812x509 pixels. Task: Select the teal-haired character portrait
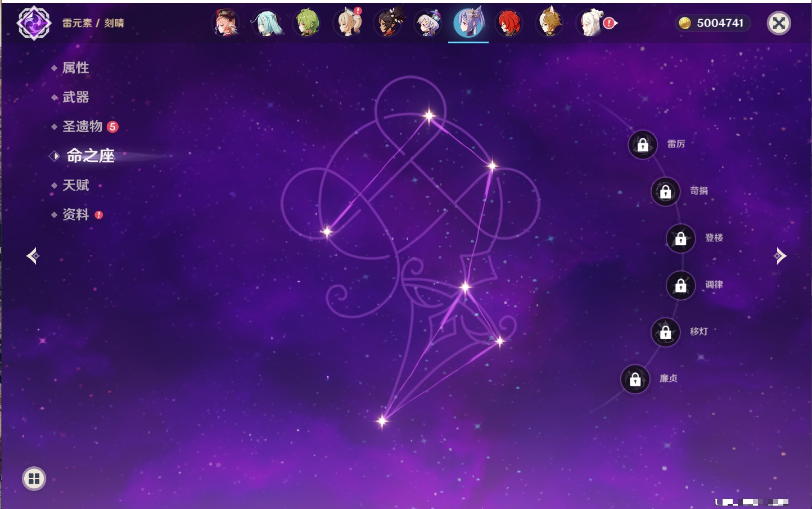[x=267, y=23]
